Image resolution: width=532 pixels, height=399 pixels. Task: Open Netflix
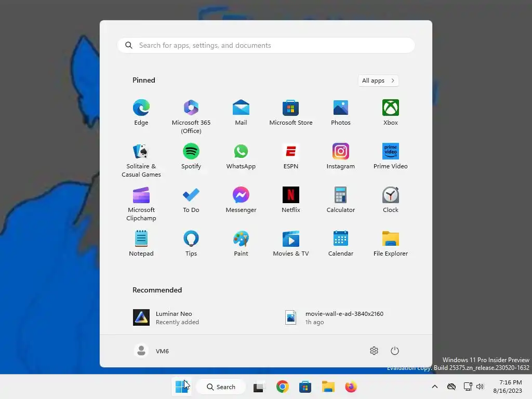coord(291,200)
